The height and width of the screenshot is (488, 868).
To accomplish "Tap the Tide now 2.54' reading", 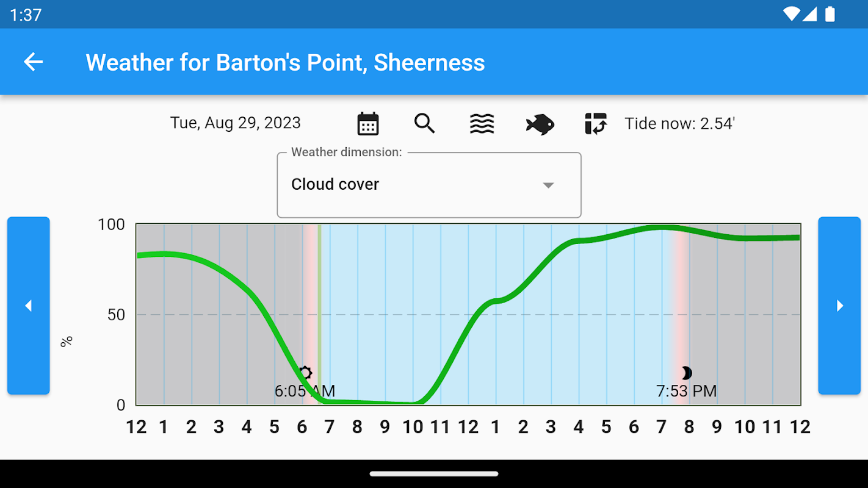I will [x=679, y=123].
